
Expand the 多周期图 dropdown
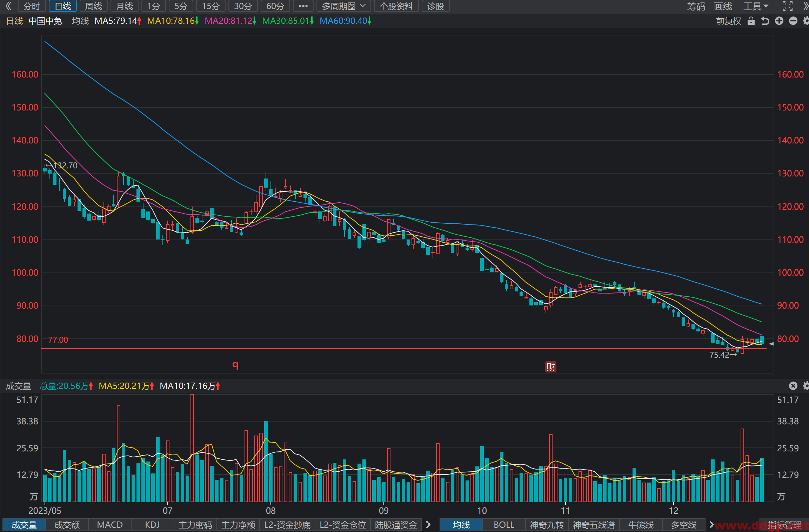(x=344, y=6)
